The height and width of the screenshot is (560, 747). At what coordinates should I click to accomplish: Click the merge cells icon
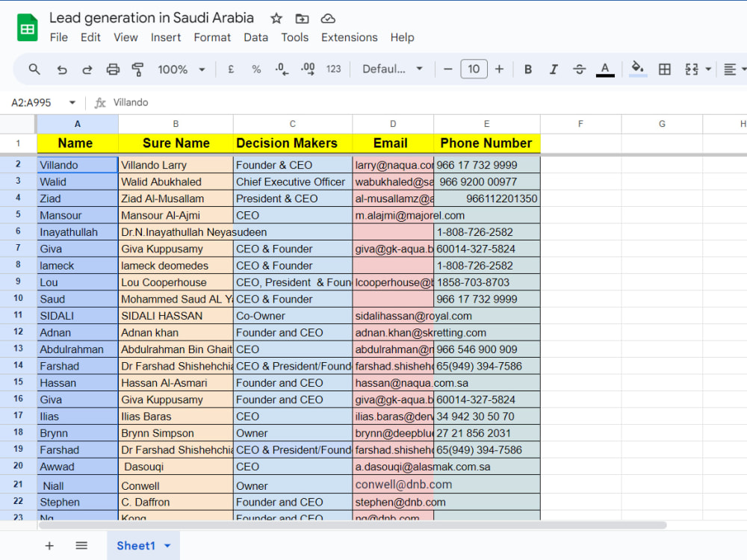(692, 69)
